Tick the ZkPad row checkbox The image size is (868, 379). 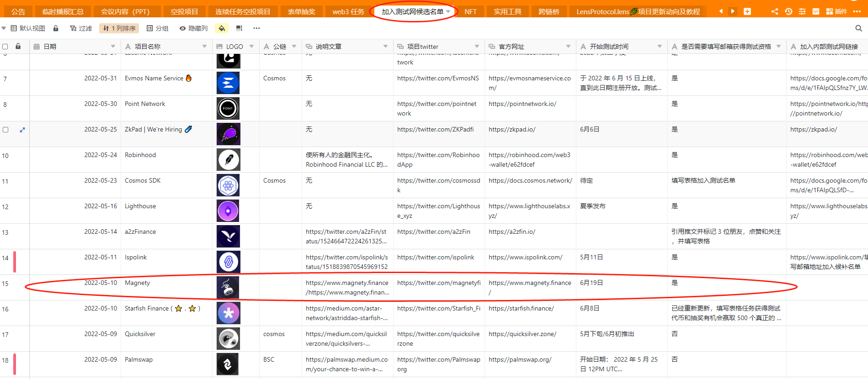[x=5, y=130]
